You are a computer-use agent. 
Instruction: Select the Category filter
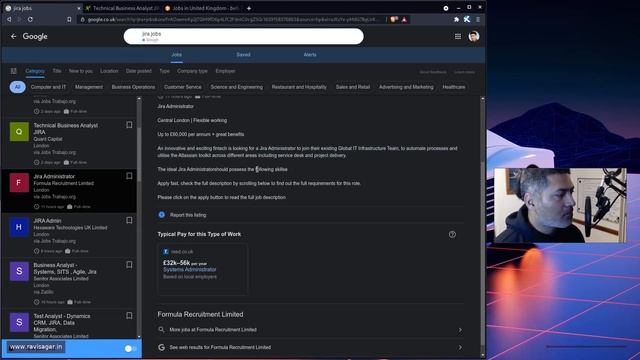35,71
